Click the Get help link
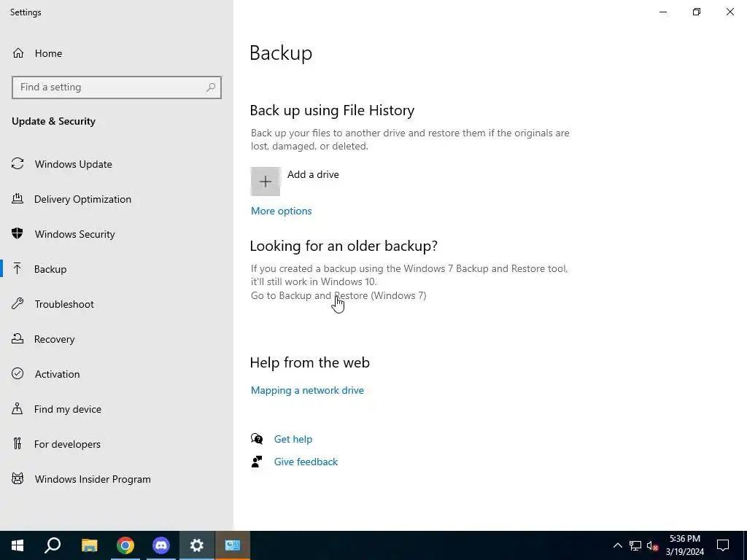The height and width of the screenshot is (560, 747). coord(293,439)
